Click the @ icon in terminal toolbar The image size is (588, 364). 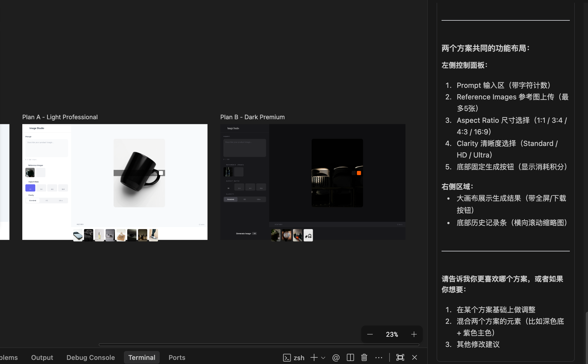click(336, 357)
